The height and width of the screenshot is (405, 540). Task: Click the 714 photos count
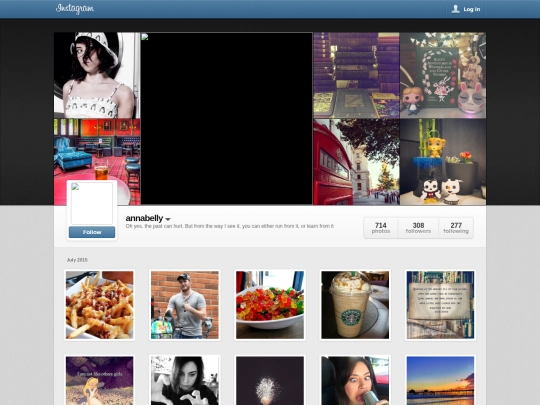[x=381, y=228]
